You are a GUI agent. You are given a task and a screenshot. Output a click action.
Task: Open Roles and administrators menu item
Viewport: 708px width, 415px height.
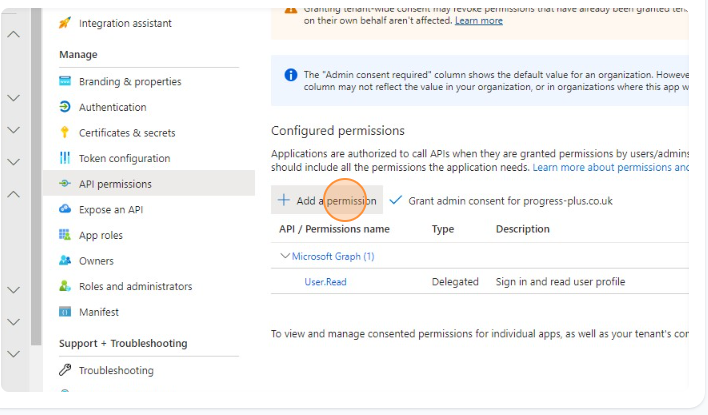[x=135, y=286]
